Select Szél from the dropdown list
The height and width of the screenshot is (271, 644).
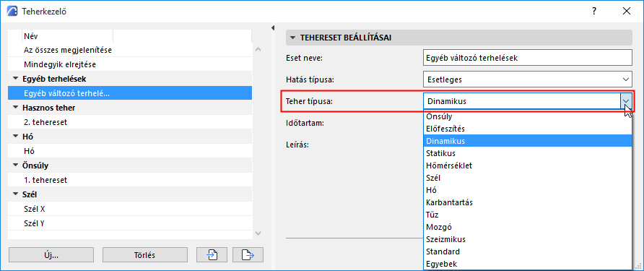[x=527, y=178]
